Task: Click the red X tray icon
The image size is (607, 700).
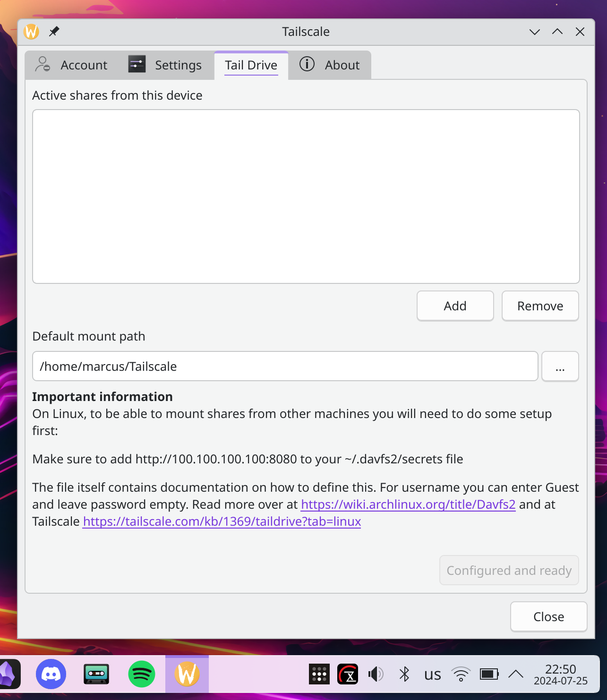Action: point(348,674)
